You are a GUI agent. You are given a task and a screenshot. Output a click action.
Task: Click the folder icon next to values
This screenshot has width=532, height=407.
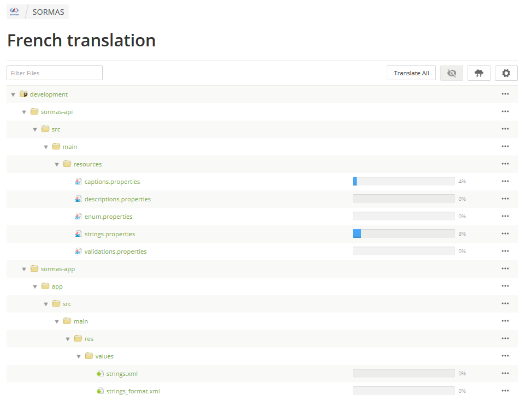(x=88, y=356)
